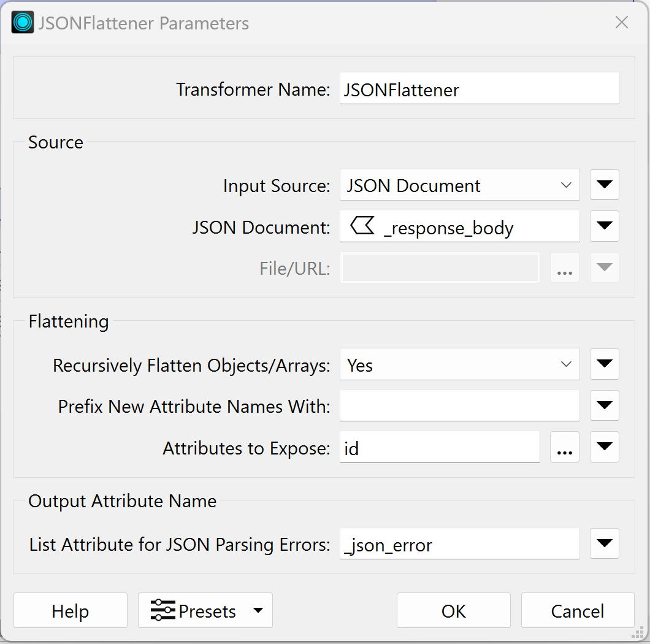Click the _json_error text field

coord(459,544)
